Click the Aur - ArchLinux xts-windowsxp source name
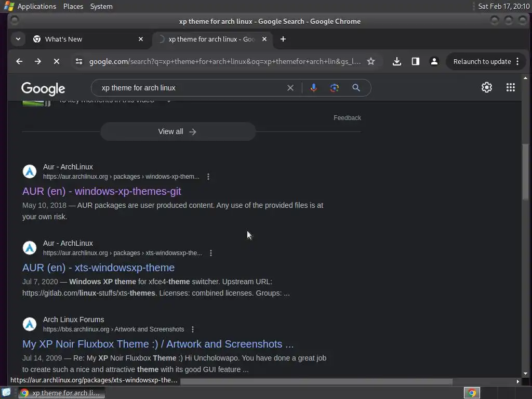 [x=68, y=243]
